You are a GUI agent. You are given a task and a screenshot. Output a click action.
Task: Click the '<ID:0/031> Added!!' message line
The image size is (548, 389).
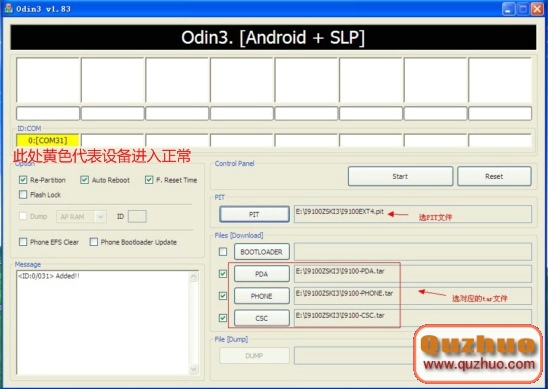[49, 276]
